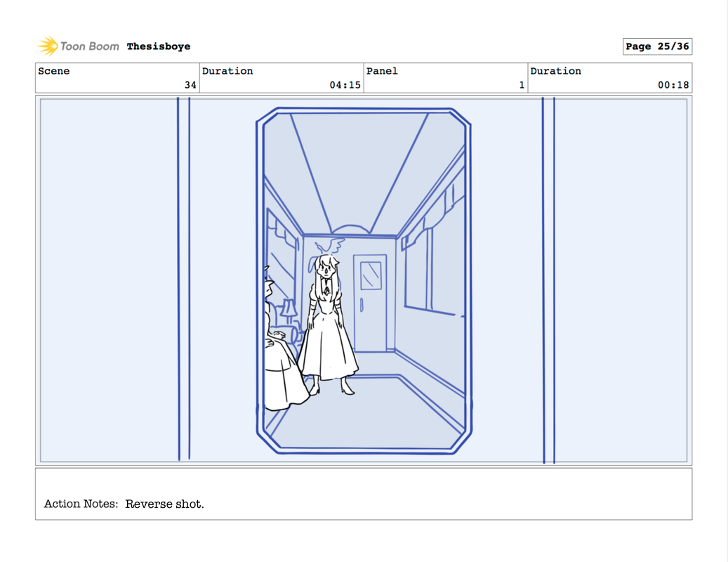Click the scene number 34
The width and height of the screenshot is (728, 562).
(x=190, y=85)
